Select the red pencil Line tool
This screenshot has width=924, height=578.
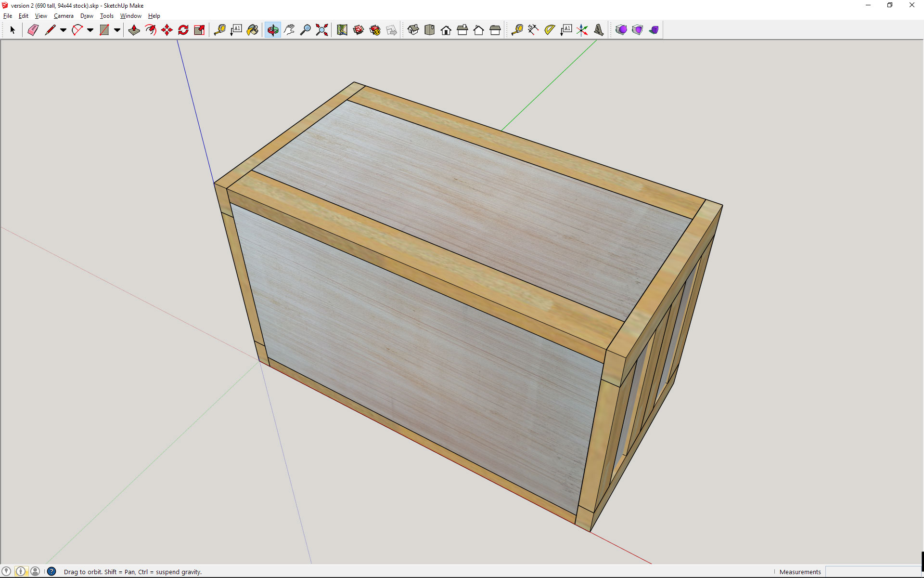[50, 30]
